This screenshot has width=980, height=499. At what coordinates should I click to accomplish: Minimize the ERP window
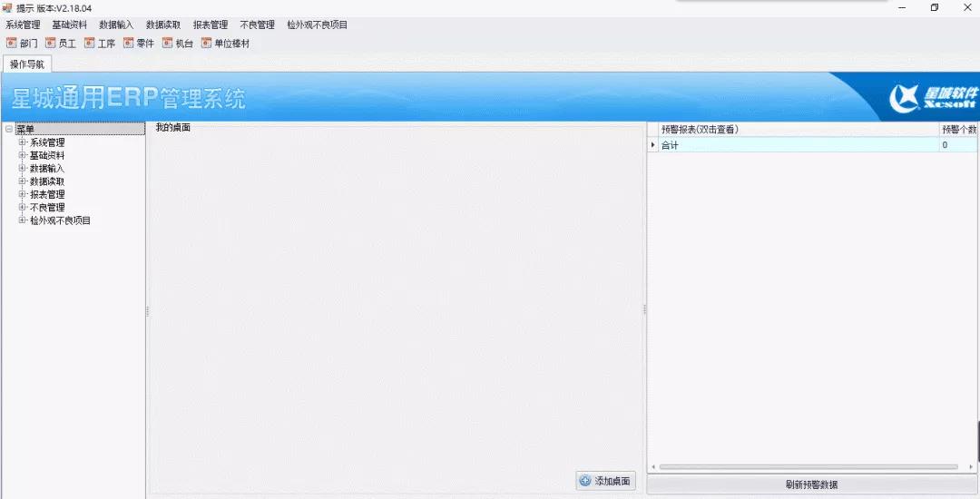pyautogui.click(x=903, y=8)
